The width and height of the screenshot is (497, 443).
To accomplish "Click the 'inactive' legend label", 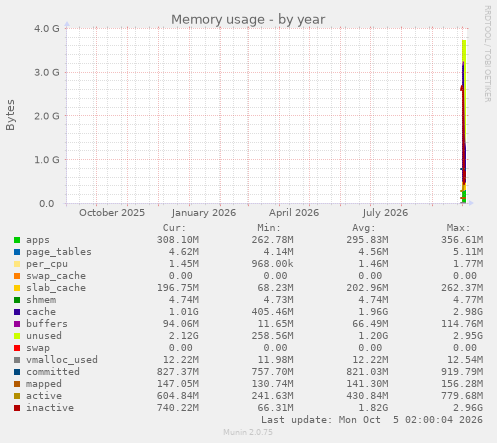I will (x=50, y=408).
